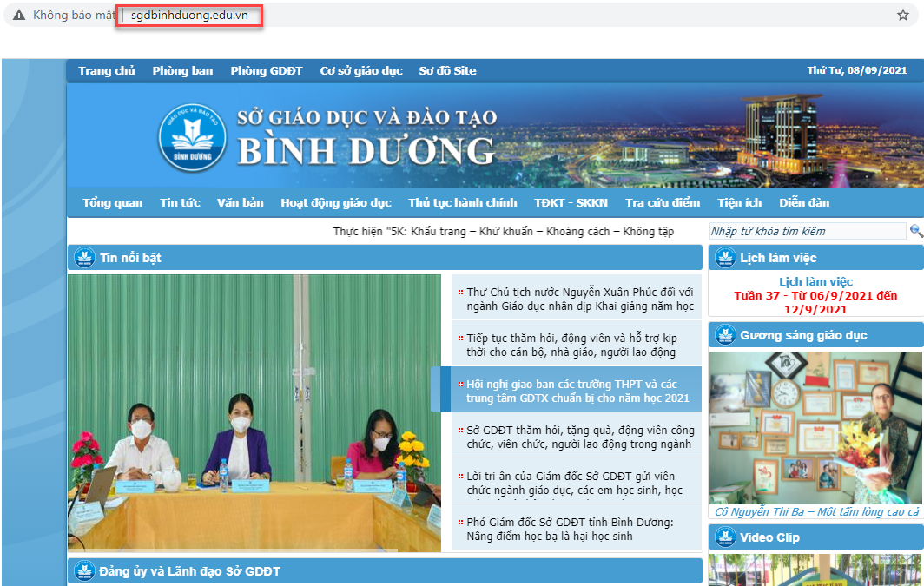Click the photo of teacher holding flowers

(x=816, y=428)
